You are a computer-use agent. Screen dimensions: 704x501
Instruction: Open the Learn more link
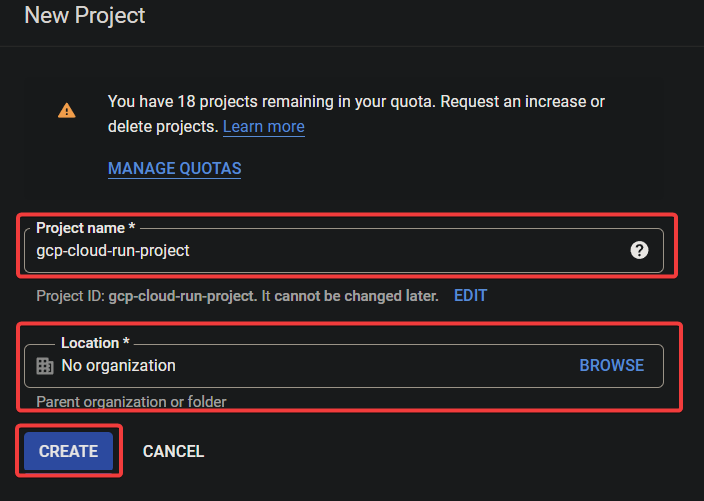pyautogui.click(x=264, y=127)
